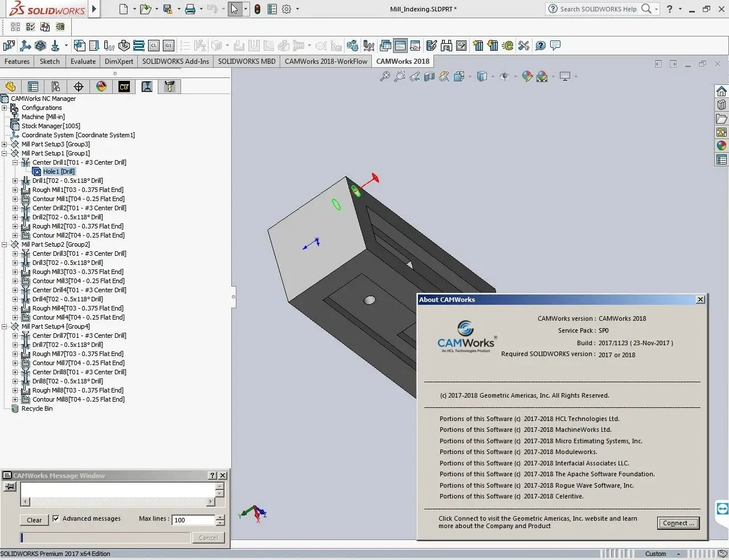Expand Mill Part Setup3 [Group3] node
Screen dimensions: 729x560
point(5,144)
